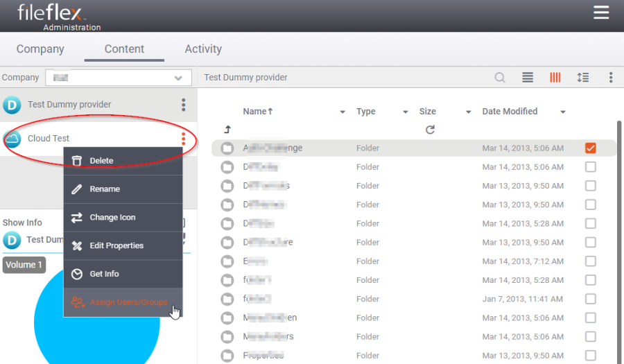Check the checkbox in the last visible row
This screenshot has width=624, height=364.
tap(591, 355)
